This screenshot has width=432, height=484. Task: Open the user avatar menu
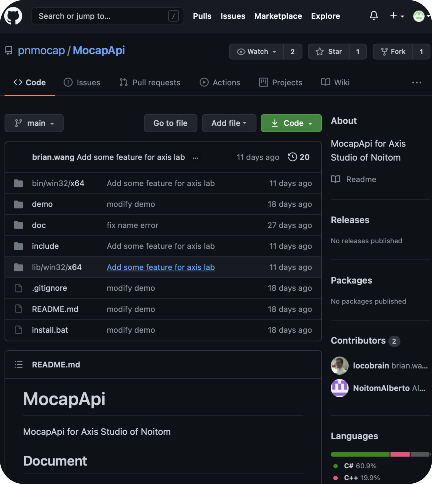[420, 16]
